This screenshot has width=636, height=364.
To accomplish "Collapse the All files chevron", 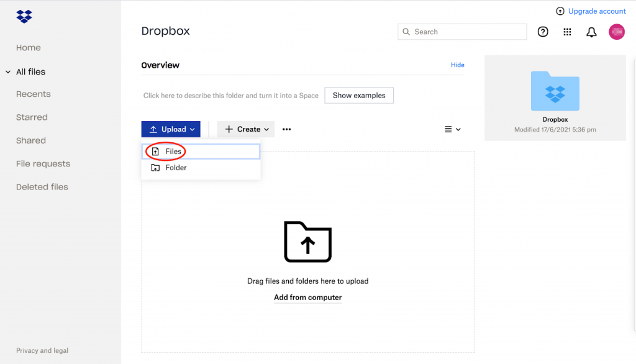I will (x=7, y=72).
